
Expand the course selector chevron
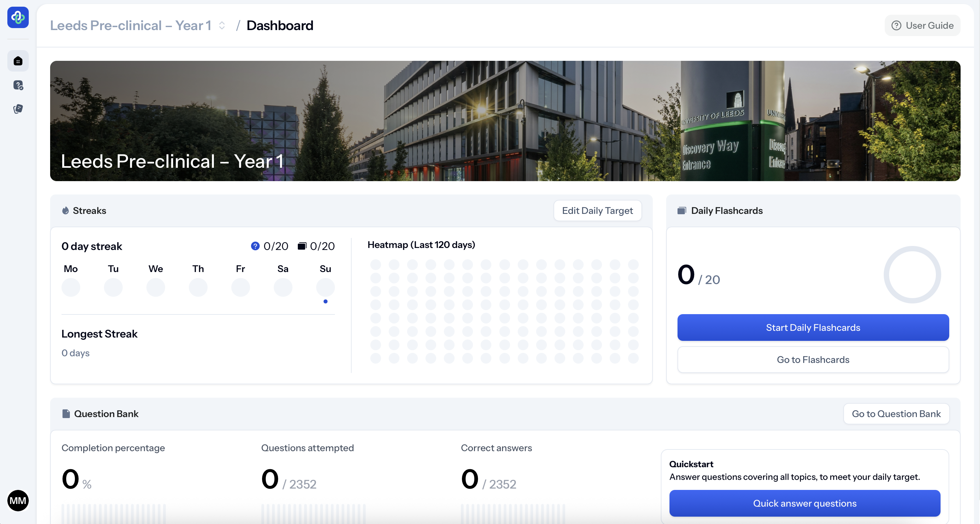pyautogui.click(x=222, y=25)
